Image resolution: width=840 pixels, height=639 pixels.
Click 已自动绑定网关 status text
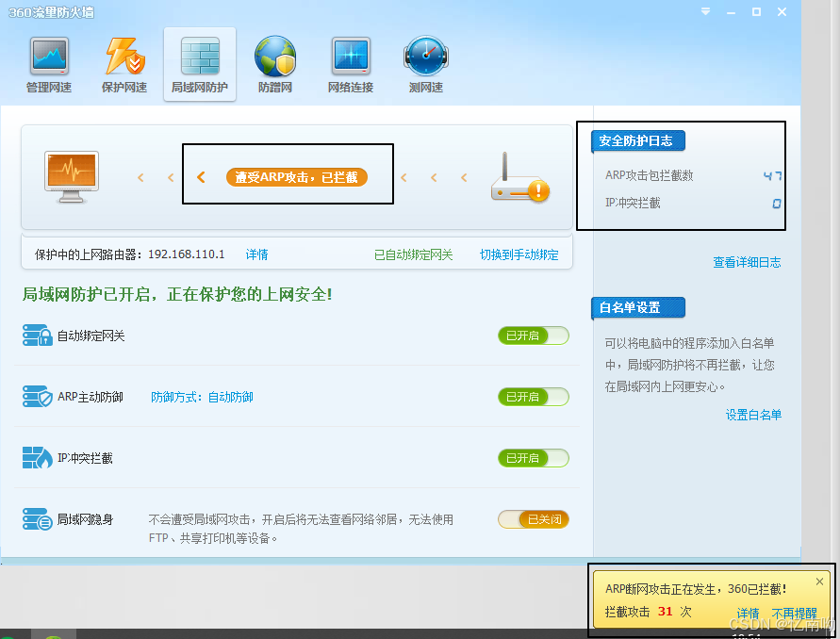tap(413, 254)
